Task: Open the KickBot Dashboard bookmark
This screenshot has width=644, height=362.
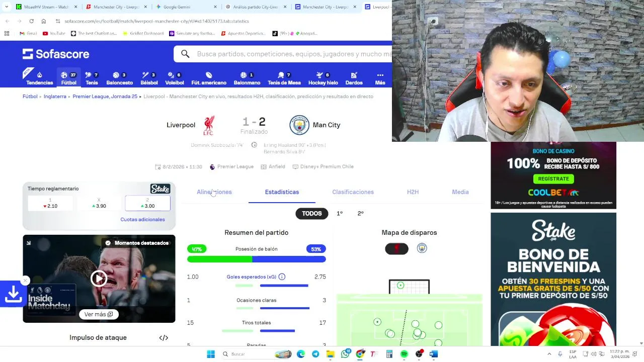Action: tap(142, 33)
